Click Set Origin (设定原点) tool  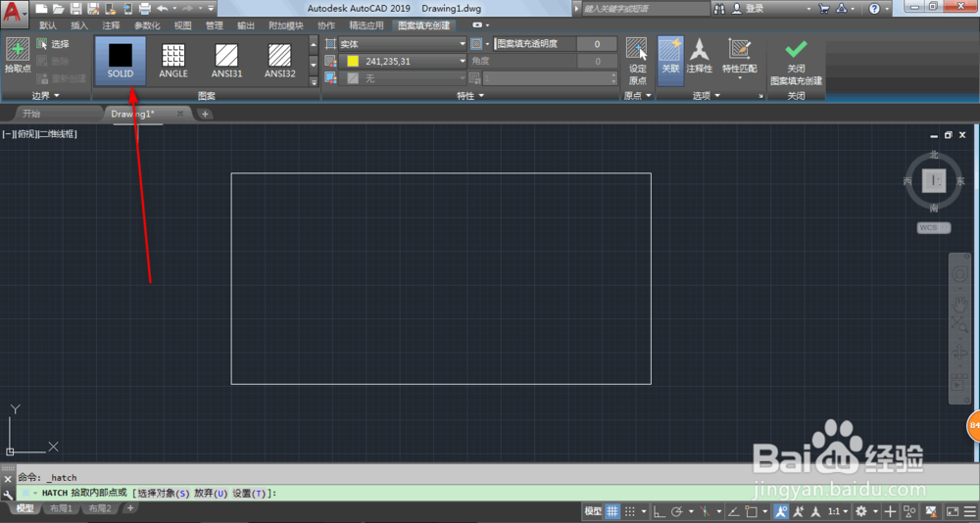coord(637,62)
